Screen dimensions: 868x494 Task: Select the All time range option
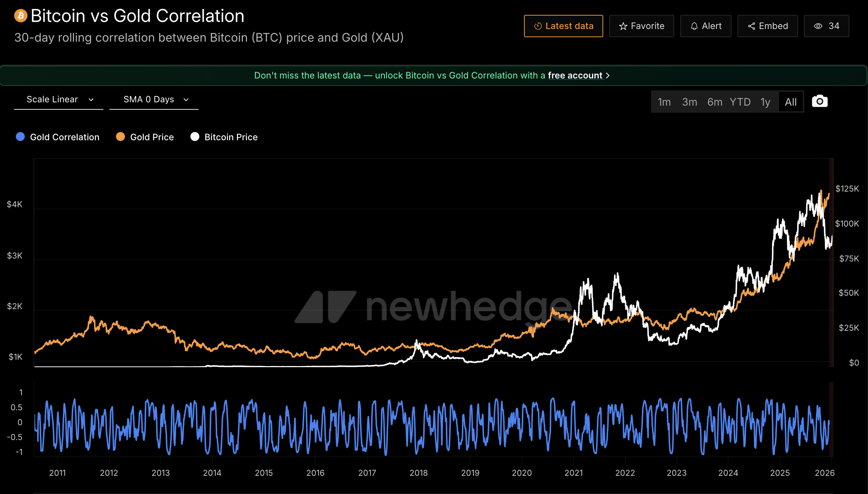coord(791,101)
